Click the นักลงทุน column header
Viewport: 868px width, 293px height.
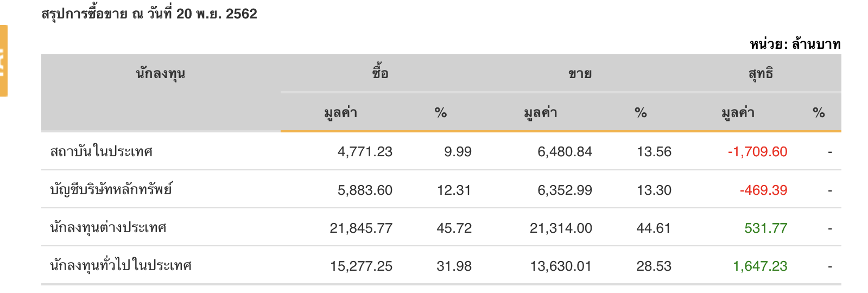point(161,73)
